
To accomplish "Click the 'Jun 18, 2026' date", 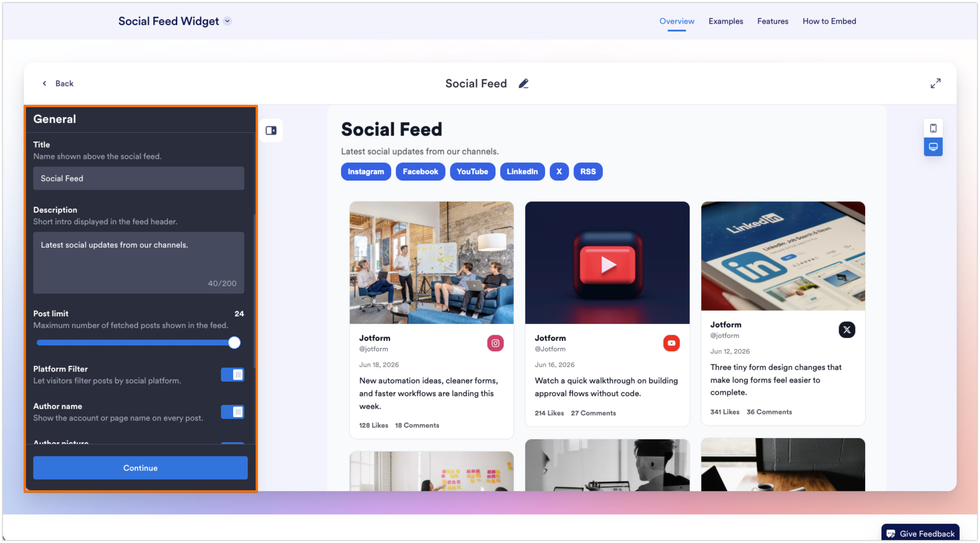I will pos(379,365).
